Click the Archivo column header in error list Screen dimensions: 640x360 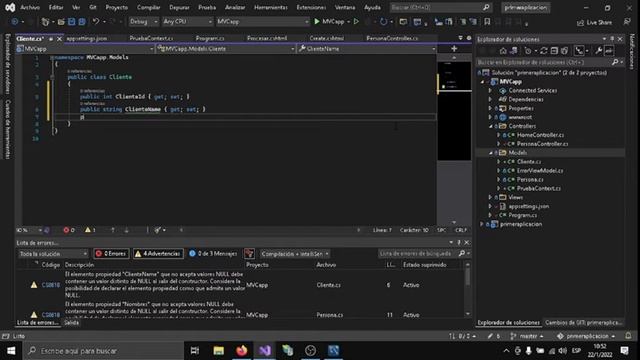coord(326,265)
